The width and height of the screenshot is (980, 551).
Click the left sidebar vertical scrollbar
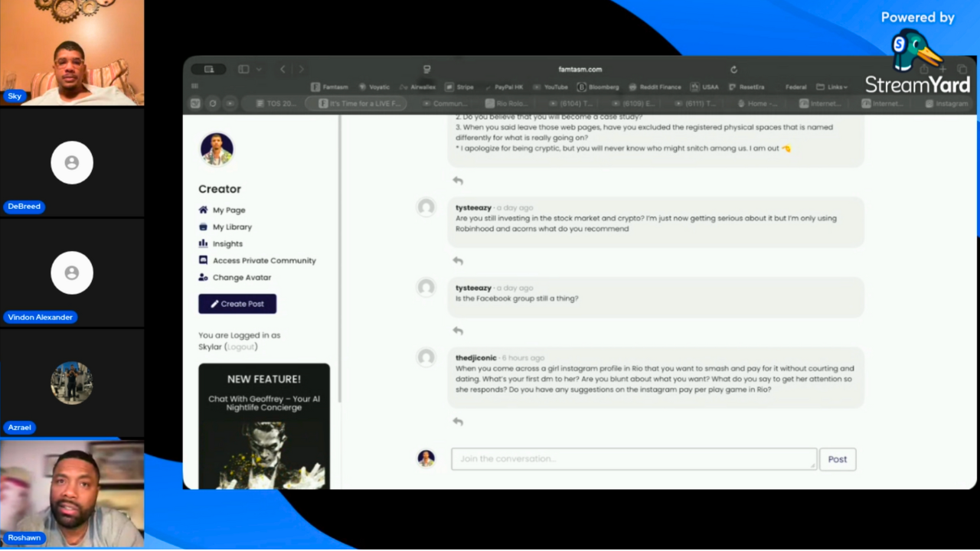click(339, 260)
